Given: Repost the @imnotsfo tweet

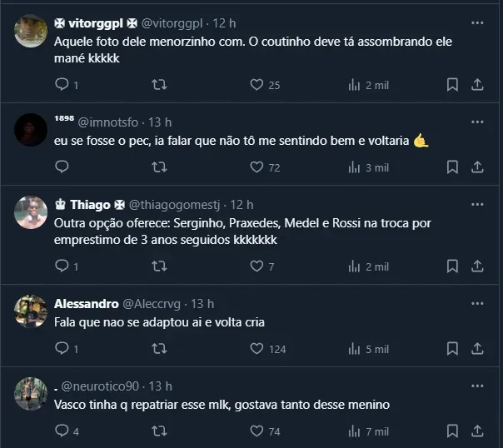Looking at the screenshot, I should (x=158, y=167).
